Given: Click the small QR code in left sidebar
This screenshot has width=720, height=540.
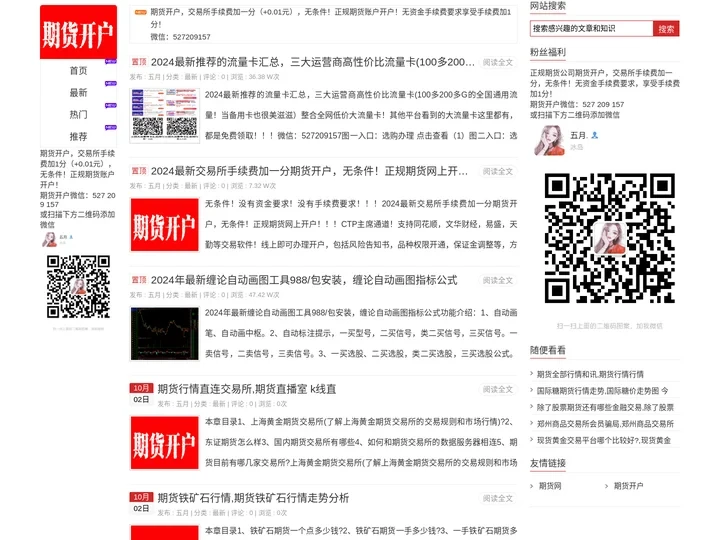Looking at the screenshot, I should coord(78,287).
